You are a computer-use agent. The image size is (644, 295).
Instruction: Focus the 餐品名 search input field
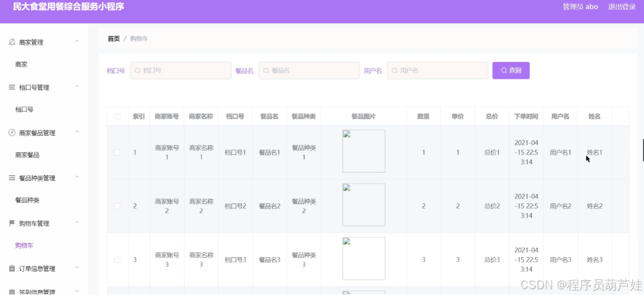tap(309, 70)
